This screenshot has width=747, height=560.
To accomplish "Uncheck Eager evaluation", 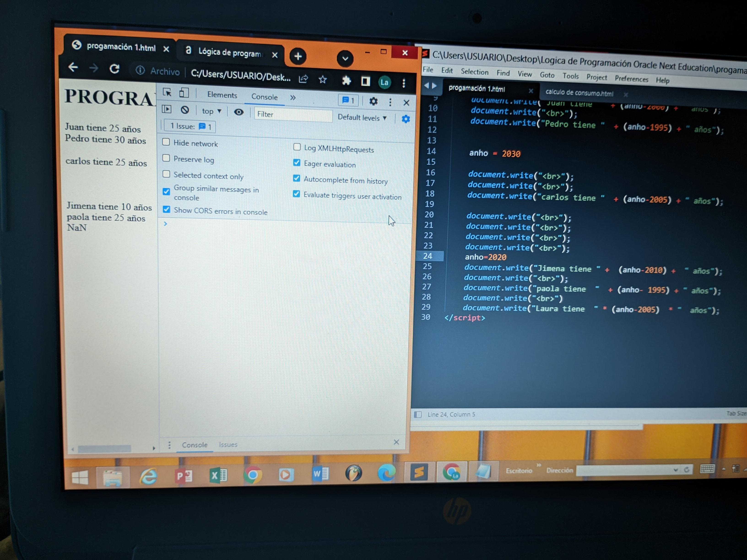I will tap(297, 162).
